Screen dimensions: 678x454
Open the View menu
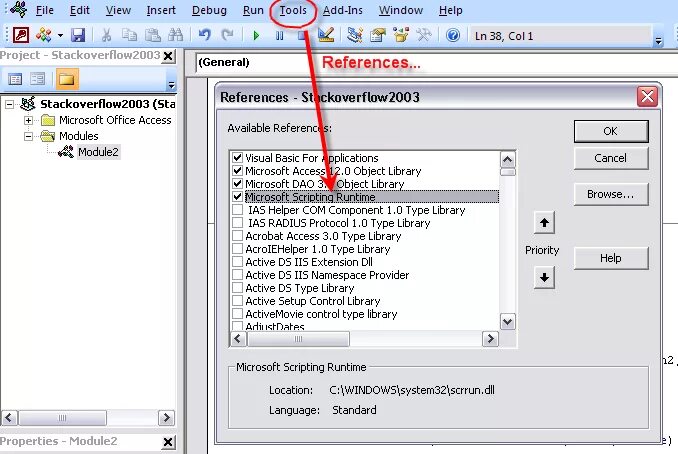click(x=118, y=10)
